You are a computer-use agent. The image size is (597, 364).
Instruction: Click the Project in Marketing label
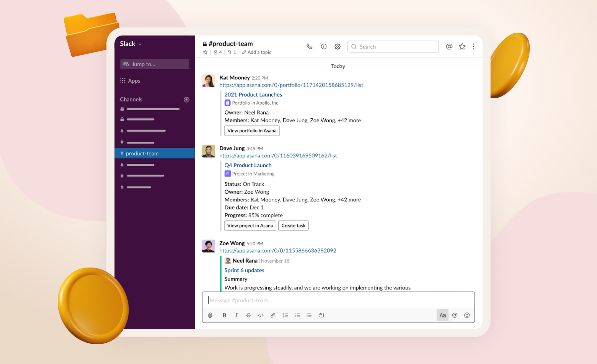click(253, 174)
